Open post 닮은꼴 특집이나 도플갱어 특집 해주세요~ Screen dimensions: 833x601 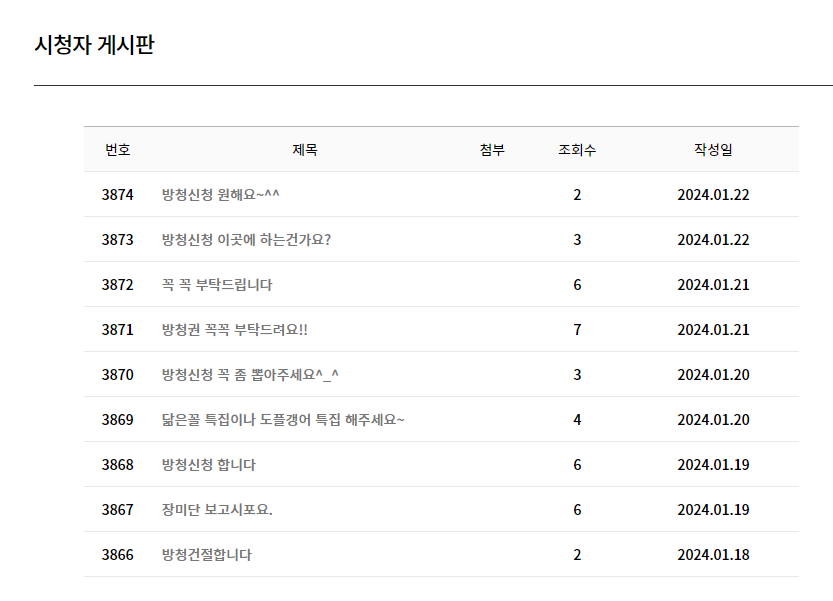click(283, 420)
